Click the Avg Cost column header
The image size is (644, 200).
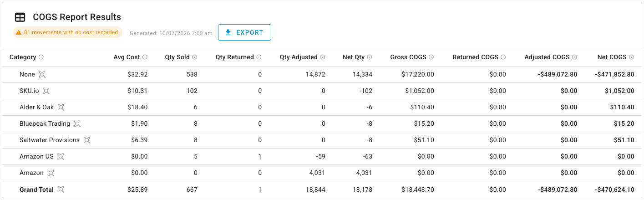[x=127, y=57]
